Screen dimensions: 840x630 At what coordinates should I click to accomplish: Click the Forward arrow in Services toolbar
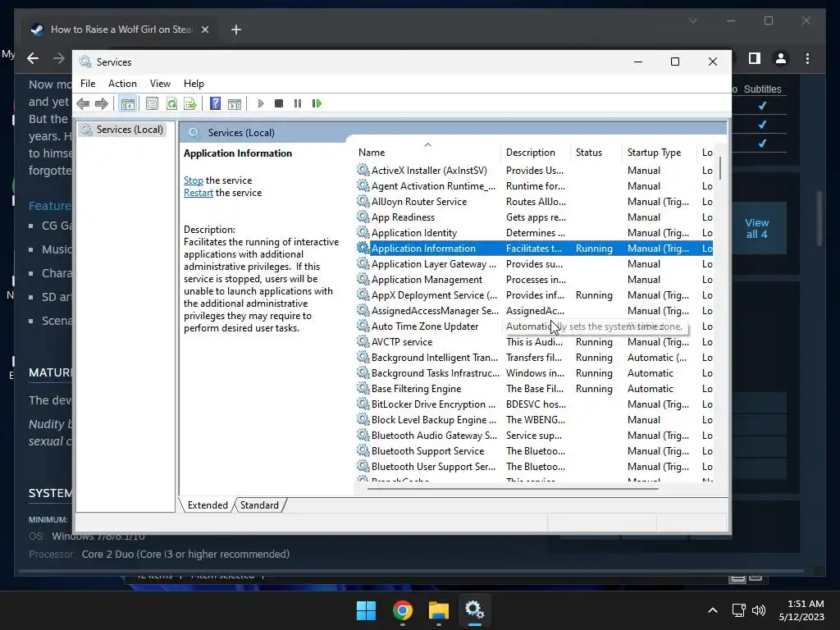tap(101, 103)
